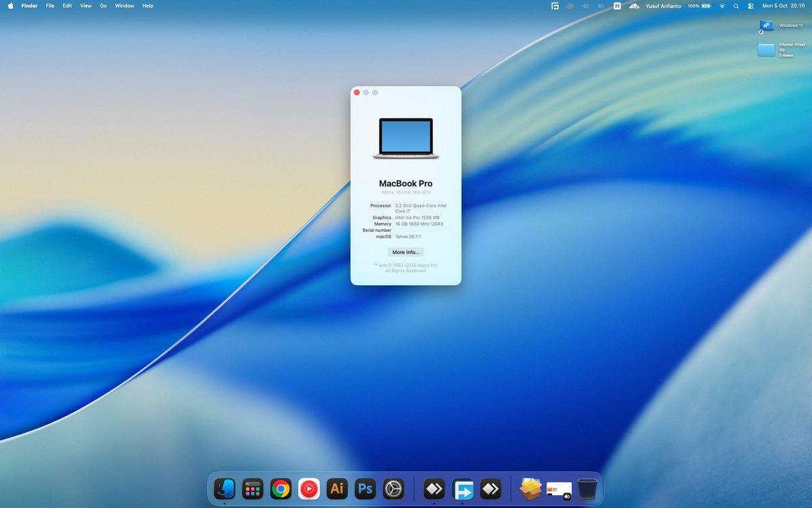The image size is (812, 508).
Task: Open the File menu
Action: [50, 5]
